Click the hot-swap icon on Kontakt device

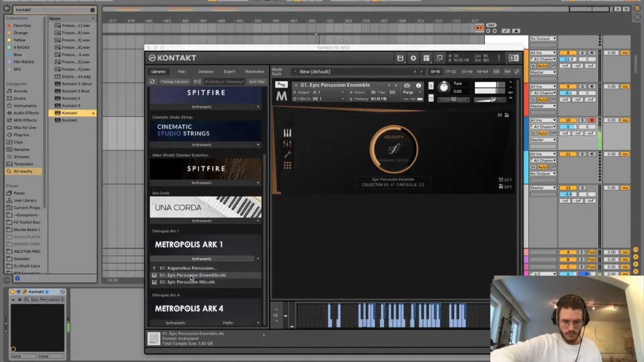coord(62,292)
